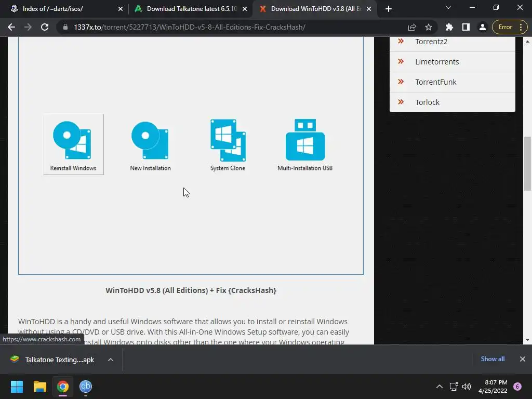Open the Talkatone Texting apk download
The height and width of the screenshot is (399, 532).
(60, 360)
